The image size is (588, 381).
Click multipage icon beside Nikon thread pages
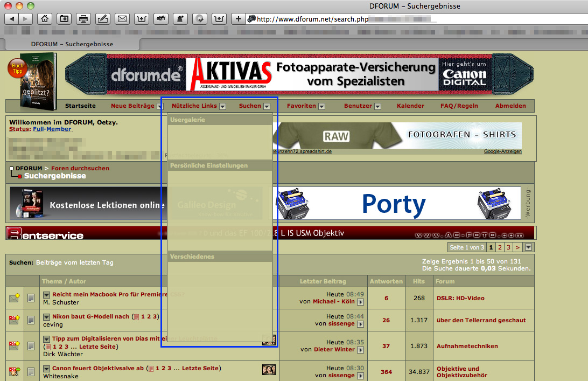pos(137,317)
